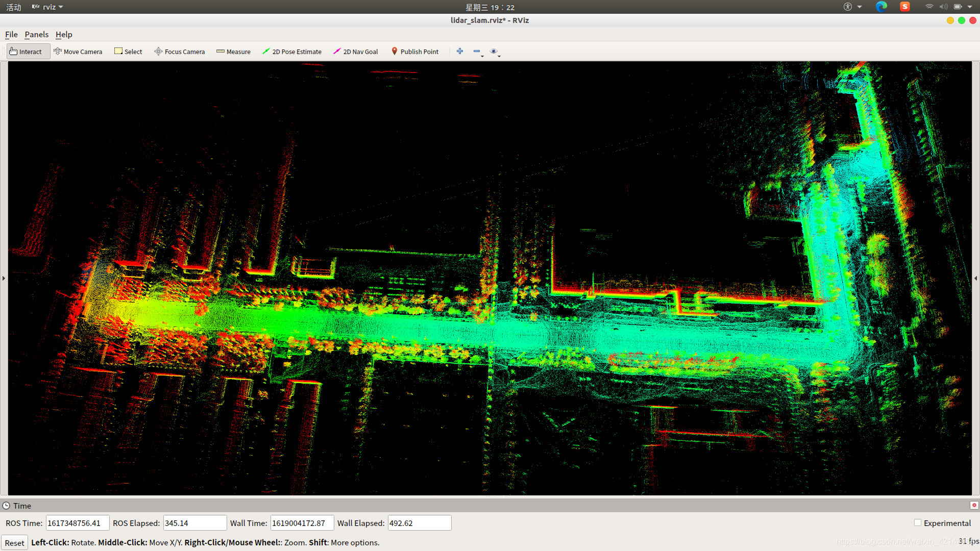The image size is (980, 551).
Task: Open the File menu
Action: click(11, 34)
